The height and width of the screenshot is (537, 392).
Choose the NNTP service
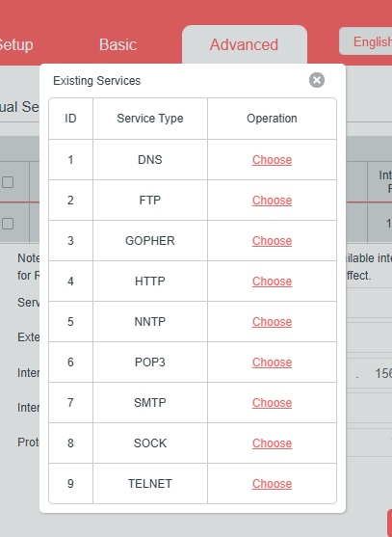(272, 322)
